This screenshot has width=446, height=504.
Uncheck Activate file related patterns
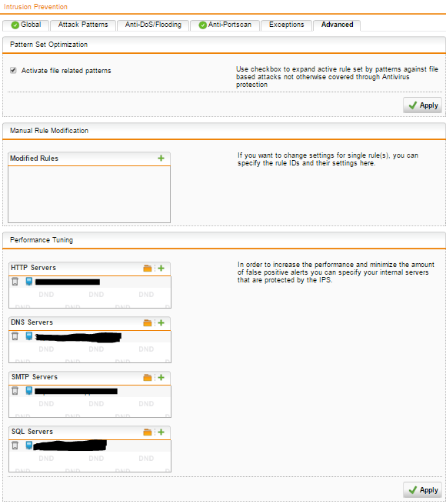[13, 70]
